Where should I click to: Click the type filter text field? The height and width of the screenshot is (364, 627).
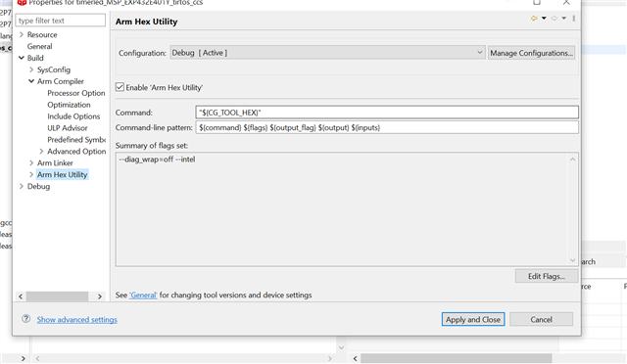click(61, 21)
